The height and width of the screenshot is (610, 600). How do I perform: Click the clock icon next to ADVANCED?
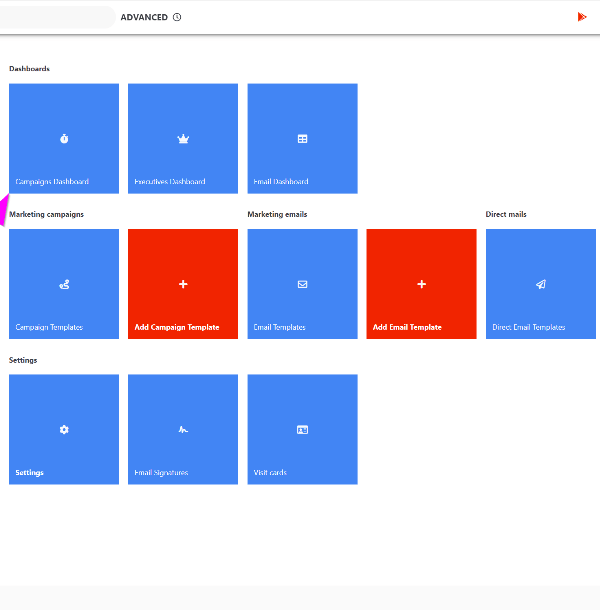[177, 17]
